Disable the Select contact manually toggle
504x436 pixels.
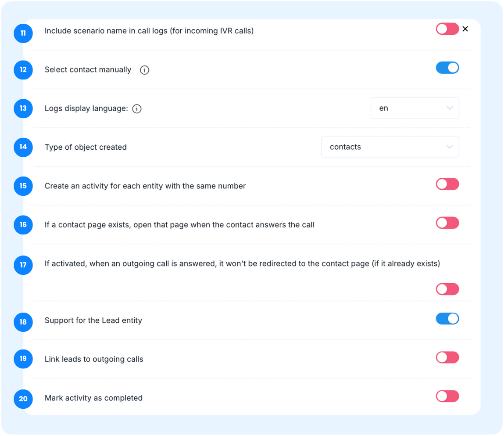click(x=447, y=68)
